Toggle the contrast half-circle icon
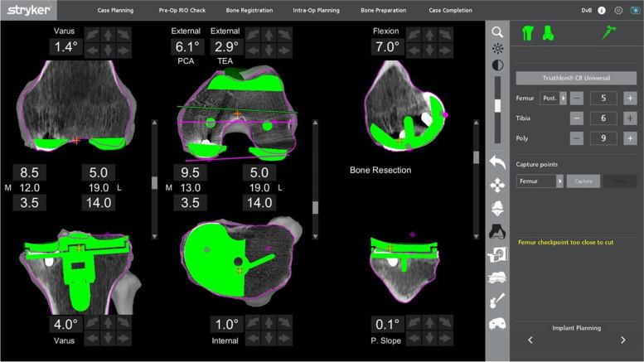This screenshot has width=644, height=362. point(497,65)
